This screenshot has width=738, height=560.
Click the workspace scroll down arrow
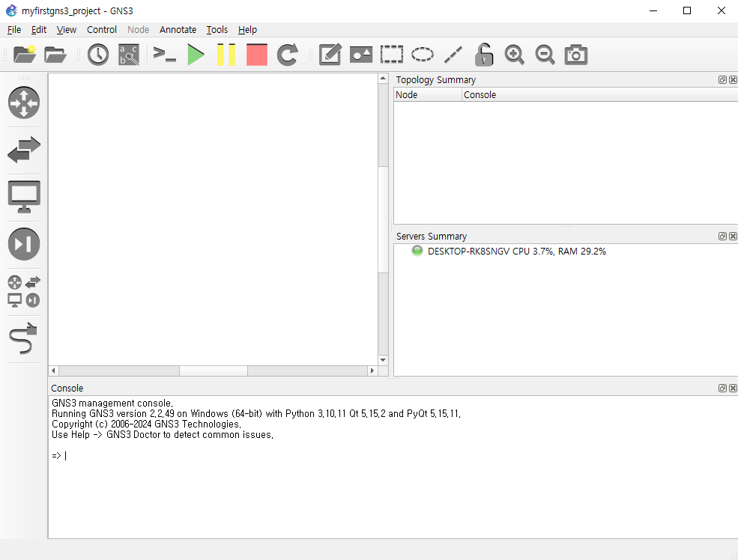click(x=383, y=360)
